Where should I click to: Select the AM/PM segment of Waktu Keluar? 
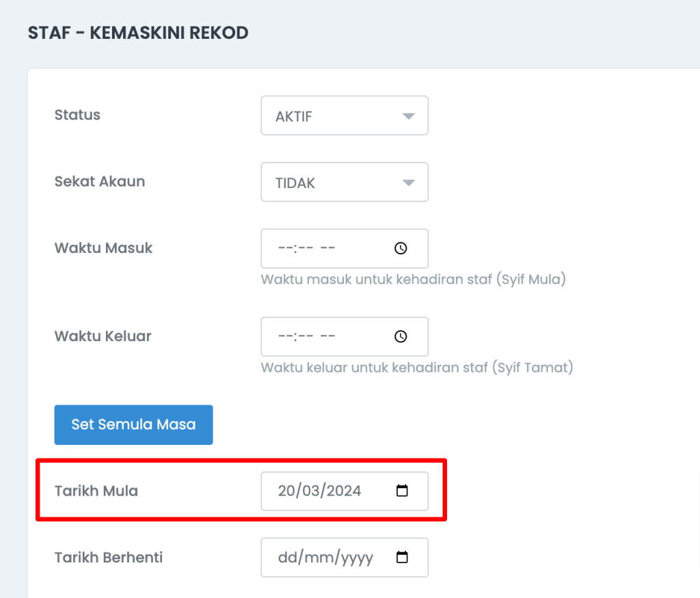327,337
